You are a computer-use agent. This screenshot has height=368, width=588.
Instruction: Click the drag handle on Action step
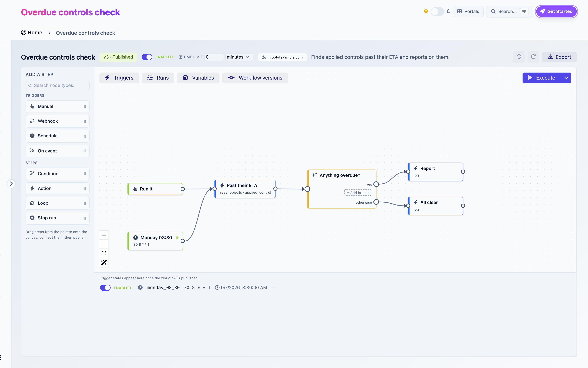point(85,189)
